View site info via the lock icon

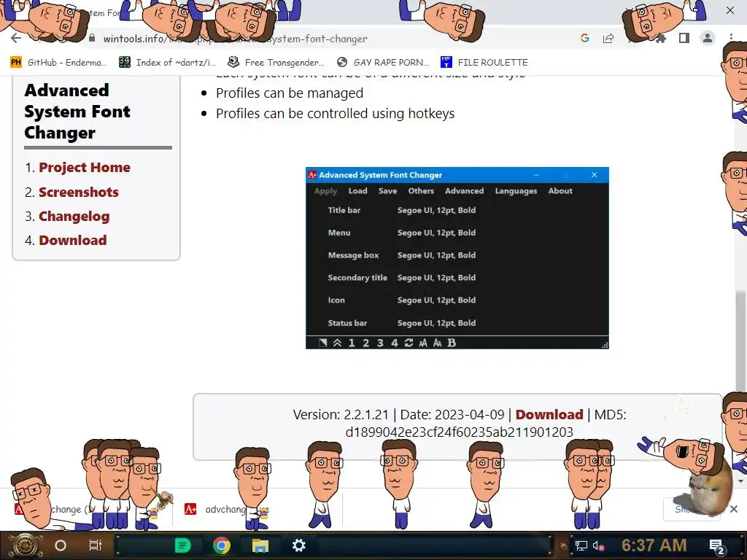point(92,38)
